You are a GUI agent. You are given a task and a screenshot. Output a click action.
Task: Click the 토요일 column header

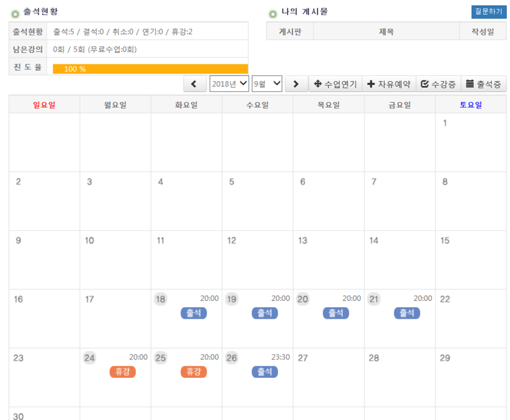[471, 105]
